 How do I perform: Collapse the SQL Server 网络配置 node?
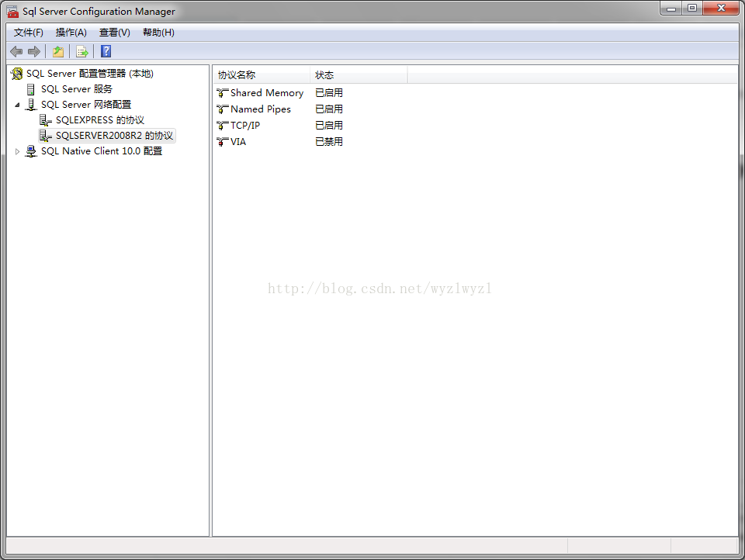pyautogui.click(x=18, y=105)
